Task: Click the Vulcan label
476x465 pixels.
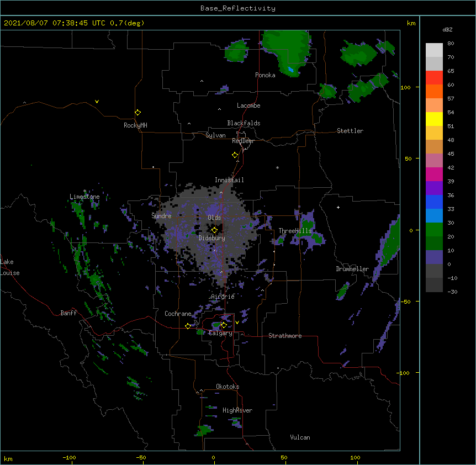Action: [300, 437]
